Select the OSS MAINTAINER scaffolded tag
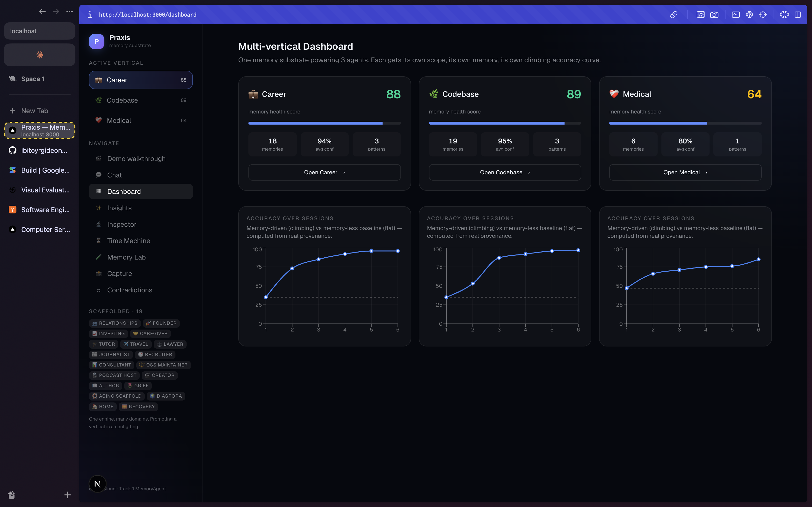Image resolution: width=812 pixels, height=507 pixels. point(163,365)
